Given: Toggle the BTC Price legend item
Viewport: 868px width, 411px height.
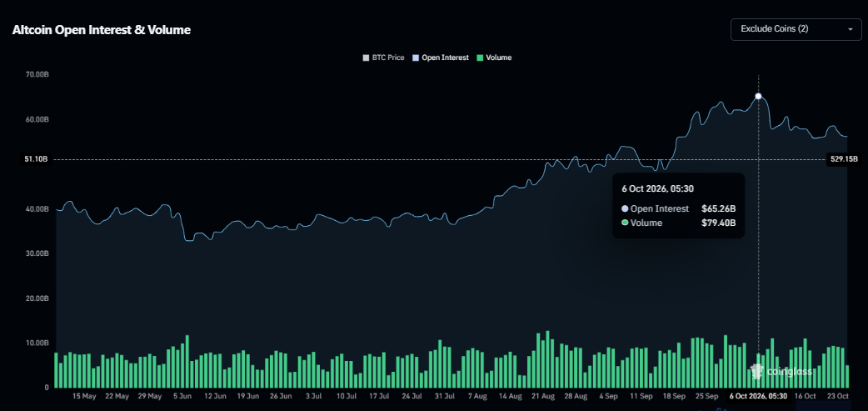Looking at the screenshot, I should [x=383, y=58].
